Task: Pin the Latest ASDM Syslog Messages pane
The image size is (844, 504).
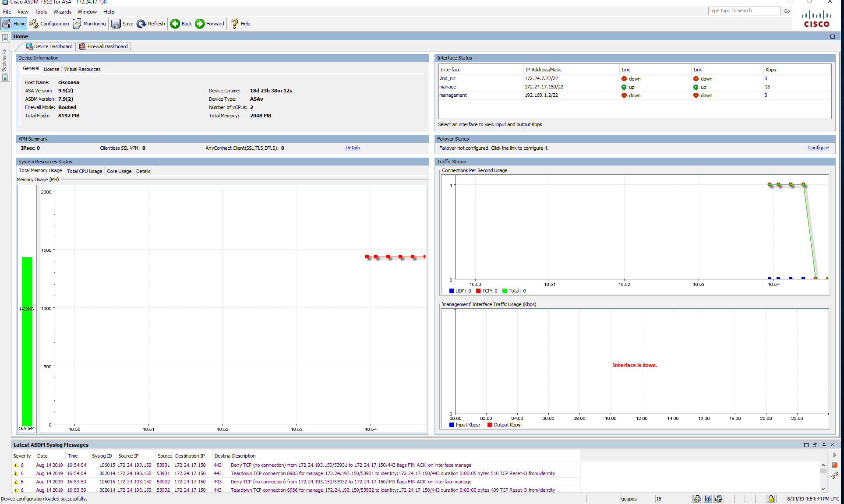Action: tap(824, 444)
